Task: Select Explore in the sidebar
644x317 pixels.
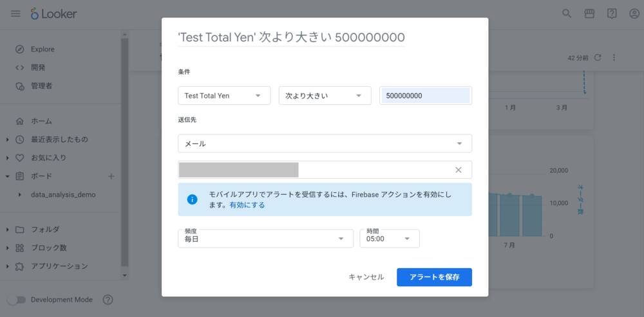Action: [43, 50]
